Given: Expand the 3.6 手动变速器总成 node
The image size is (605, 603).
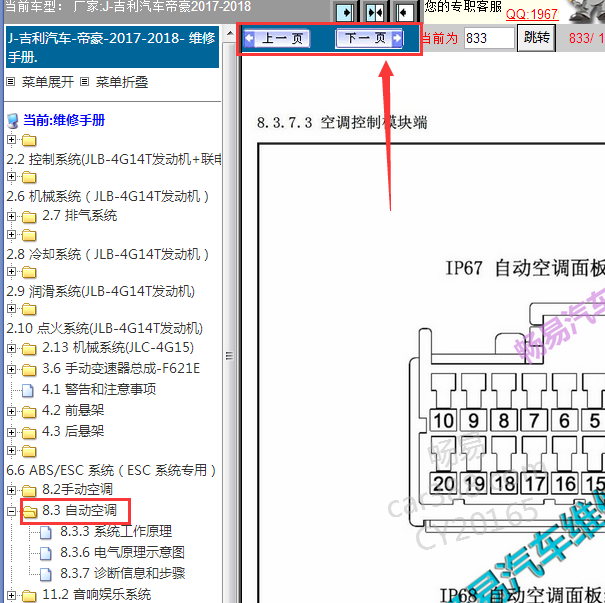Looking at the screenshot, I should coord(11,369).
